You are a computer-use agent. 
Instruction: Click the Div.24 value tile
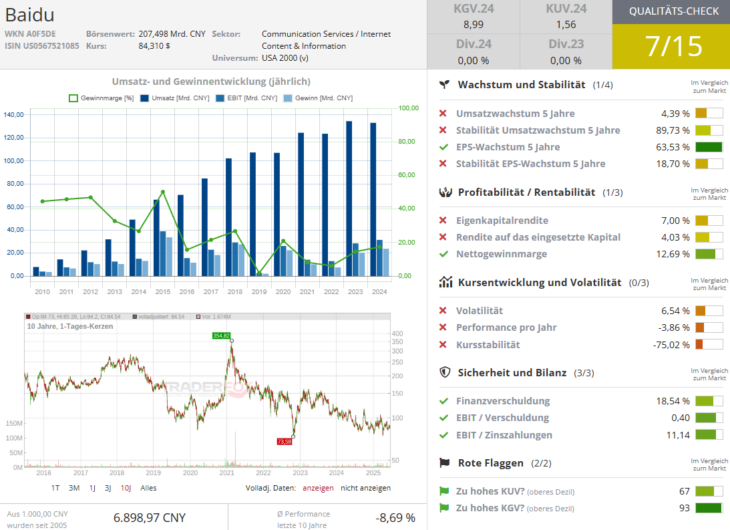473,52
